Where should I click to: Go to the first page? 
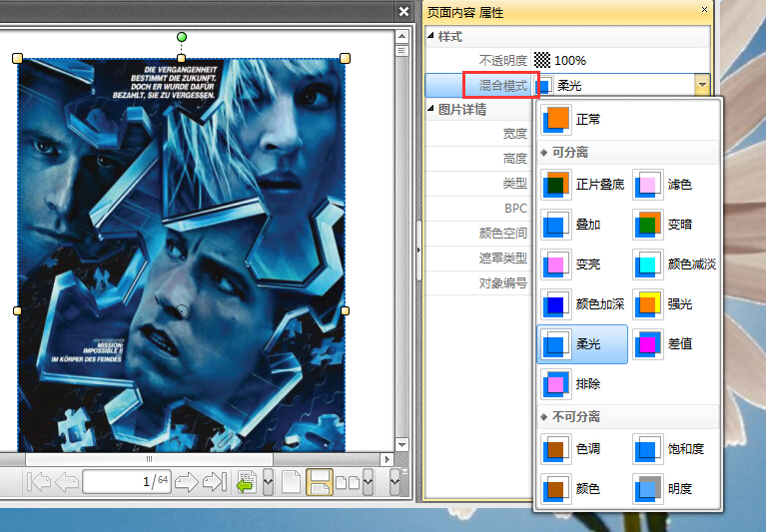point(39,482)
